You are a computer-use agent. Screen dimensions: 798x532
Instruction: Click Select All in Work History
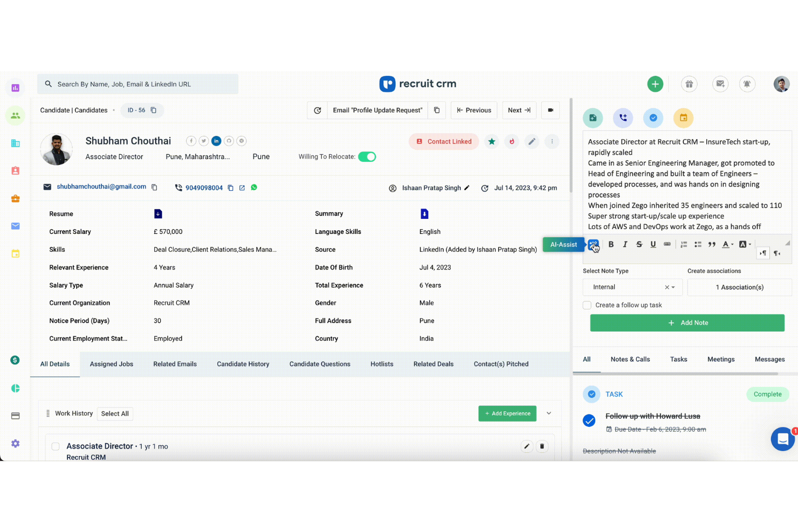(x=115, y=414)
